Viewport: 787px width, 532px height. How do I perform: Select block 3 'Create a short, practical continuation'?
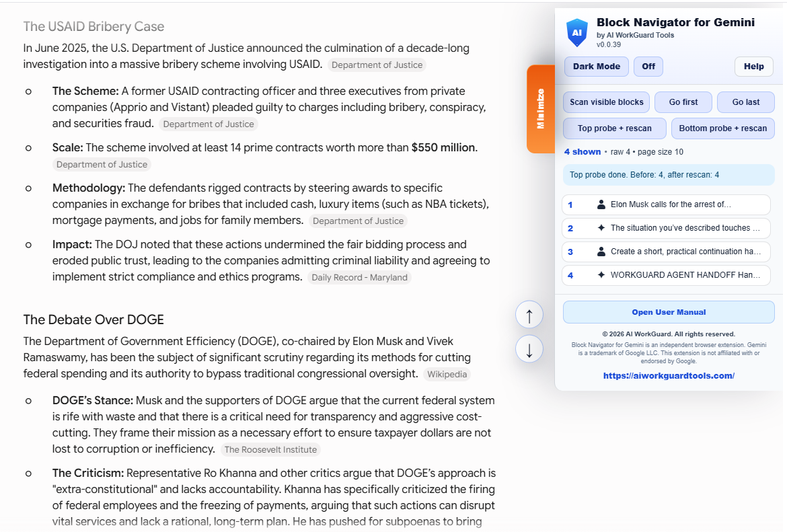[x=666, y=252]
